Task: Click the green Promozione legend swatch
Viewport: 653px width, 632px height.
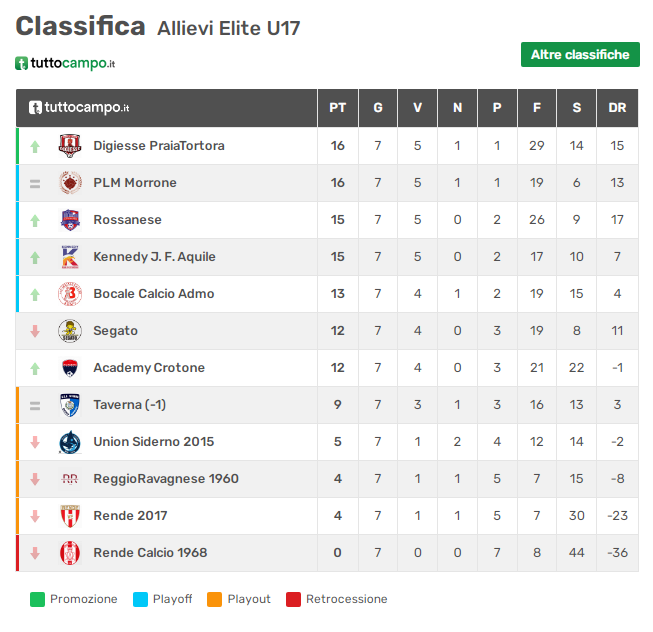Action: pyautogui.click(x=37, y=600)
